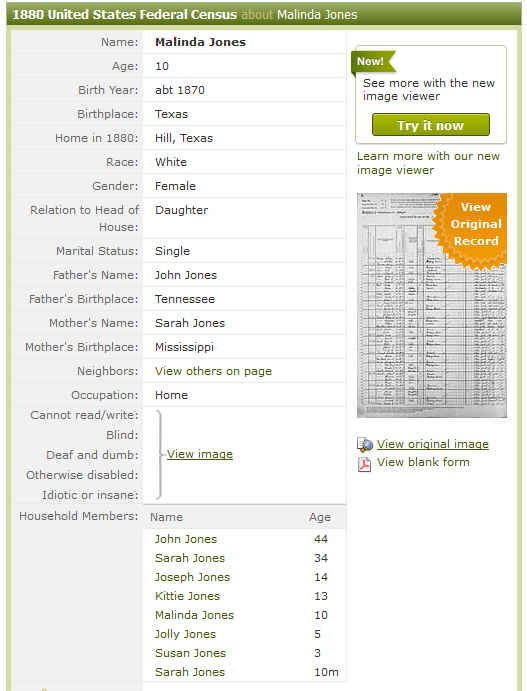Click the PDF icon beside View blank form

tap(364, 464)
